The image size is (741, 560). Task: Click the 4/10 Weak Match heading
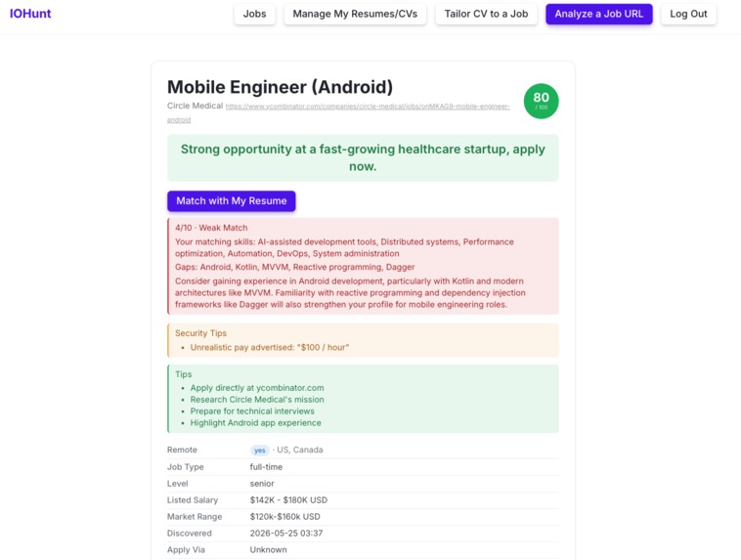tap(211, 228)
